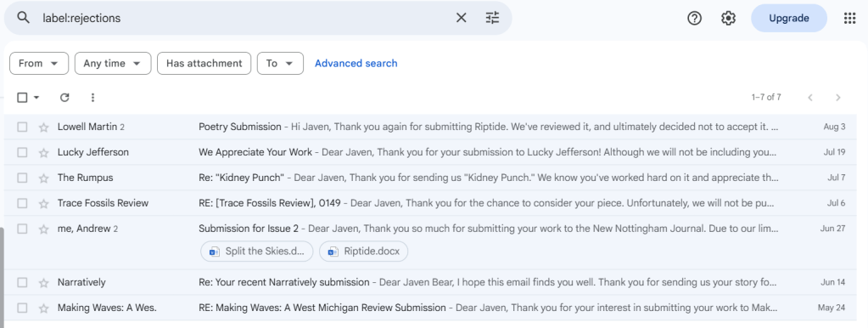Screen dimensions: 868x328
Task: Go to older results arrow
Action: point(837,98)
